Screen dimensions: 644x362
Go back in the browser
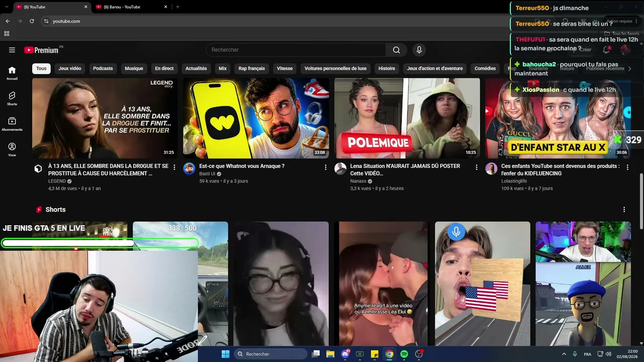[8, 21]
